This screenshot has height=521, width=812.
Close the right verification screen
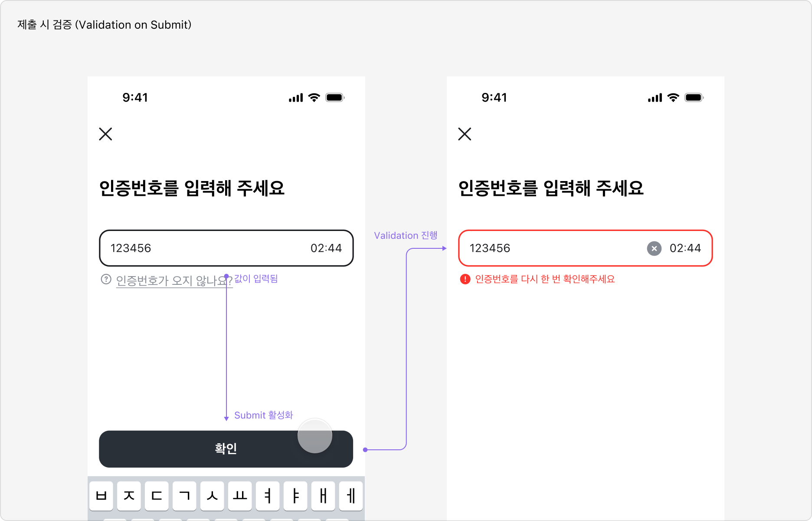[x=464, y=134]
